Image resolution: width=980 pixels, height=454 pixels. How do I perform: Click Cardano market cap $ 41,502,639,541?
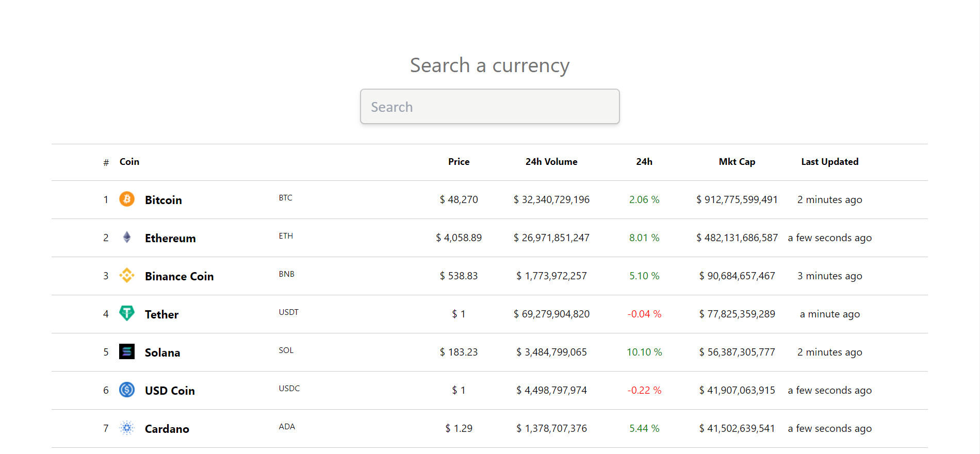pos(737,428)
